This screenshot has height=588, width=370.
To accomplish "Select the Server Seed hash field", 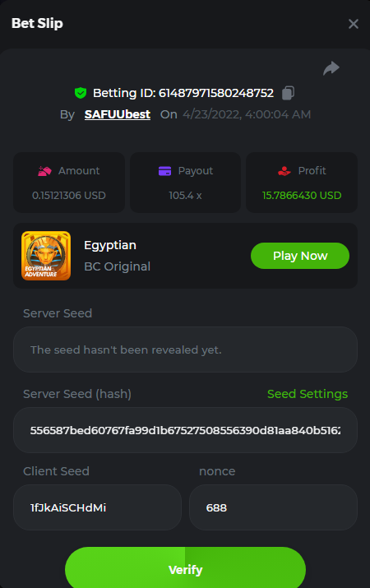I will [x=185, y=430].
